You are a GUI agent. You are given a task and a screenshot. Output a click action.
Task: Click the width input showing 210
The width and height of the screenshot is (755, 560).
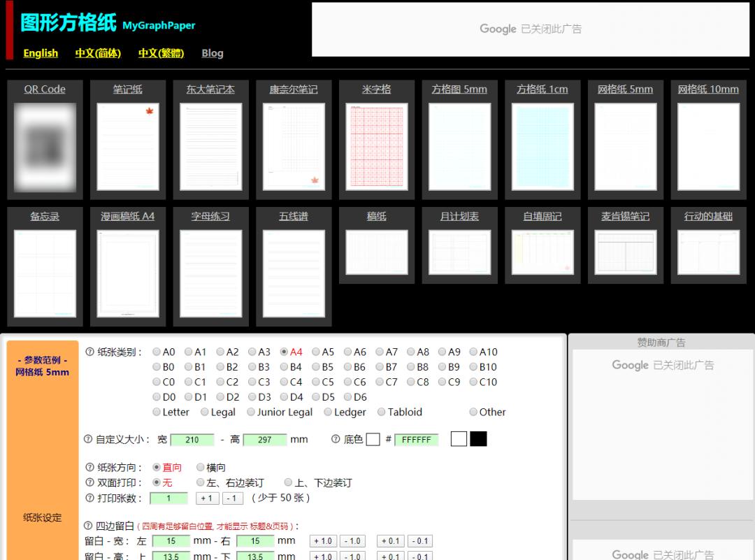coord(192,439)
